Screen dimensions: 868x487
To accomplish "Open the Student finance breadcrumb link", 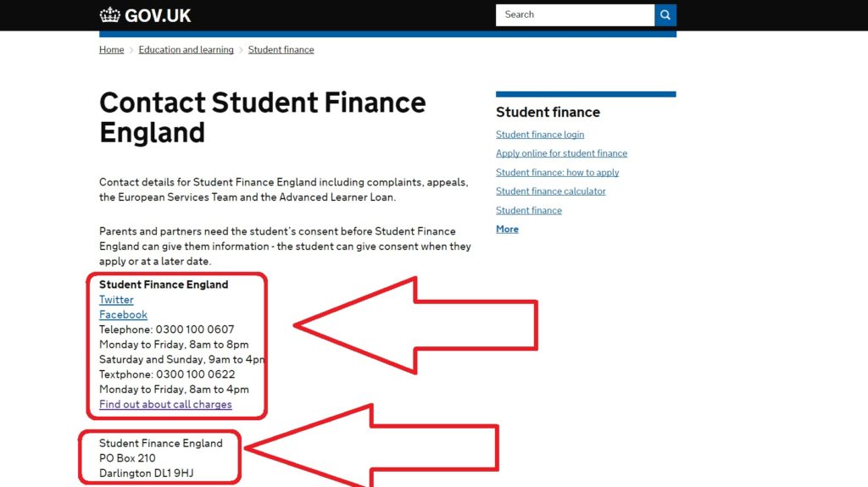I will tap(281, 50).
